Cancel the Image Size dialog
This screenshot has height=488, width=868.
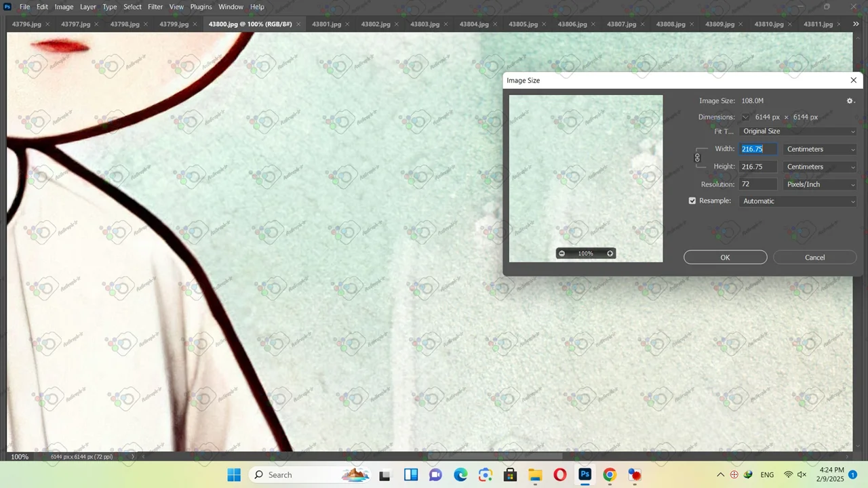(814, 258)
